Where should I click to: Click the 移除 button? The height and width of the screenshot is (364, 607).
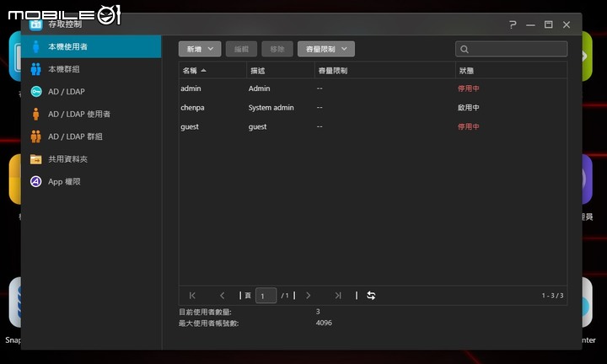[x=277, y=49]
